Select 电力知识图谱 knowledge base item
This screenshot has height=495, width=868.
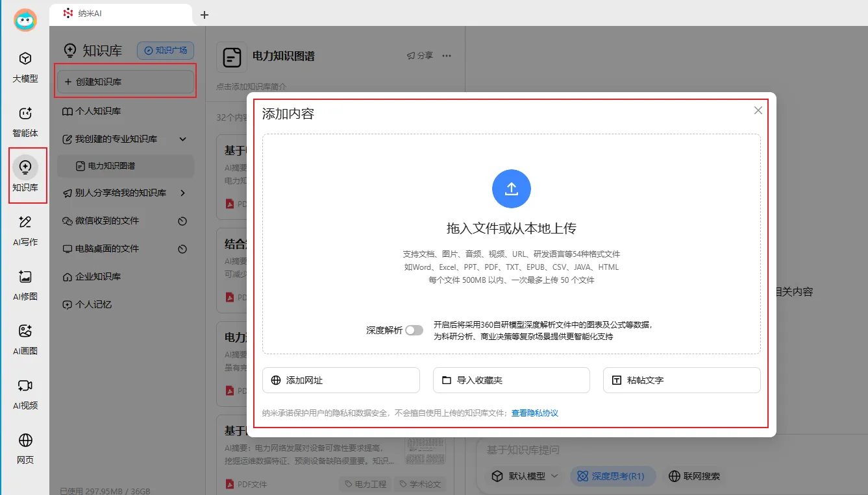point(125,166)
